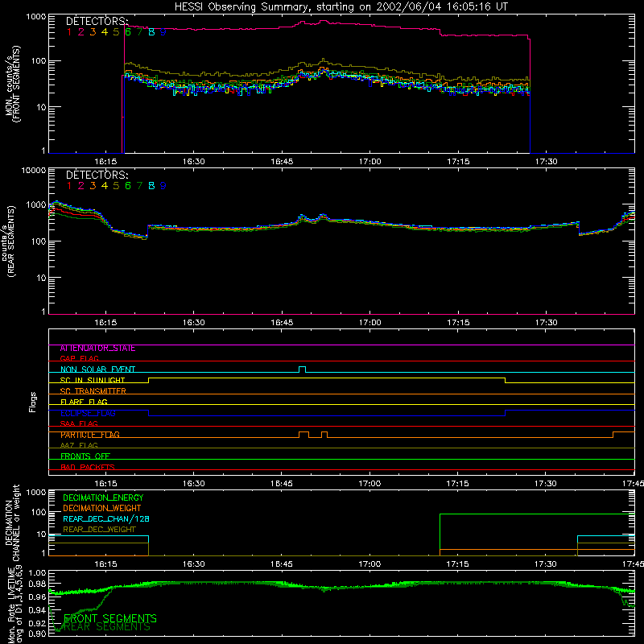
Task: Select magenta detector 2 in front segments legend
Action: point(81,32)
